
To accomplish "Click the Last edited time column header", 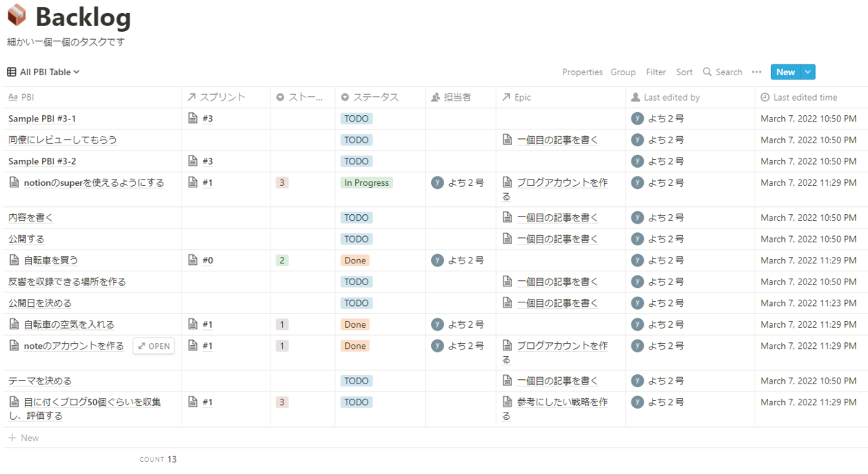I will pyautogui.click(x=811, y=97).
